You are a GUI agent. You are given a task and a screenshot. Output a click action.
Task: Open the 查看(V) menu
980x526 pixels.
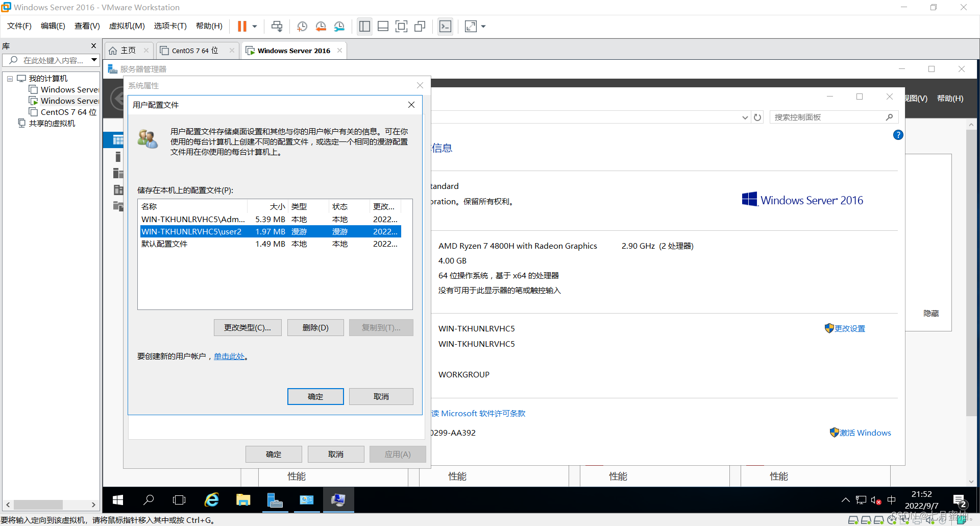coord(87,26)
